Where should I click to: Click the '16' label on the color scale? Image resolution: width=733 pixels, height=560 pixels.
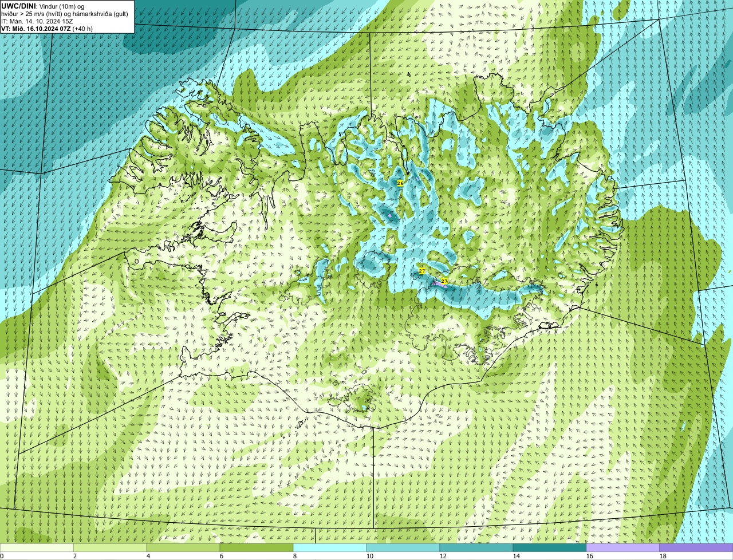(590, 556)
